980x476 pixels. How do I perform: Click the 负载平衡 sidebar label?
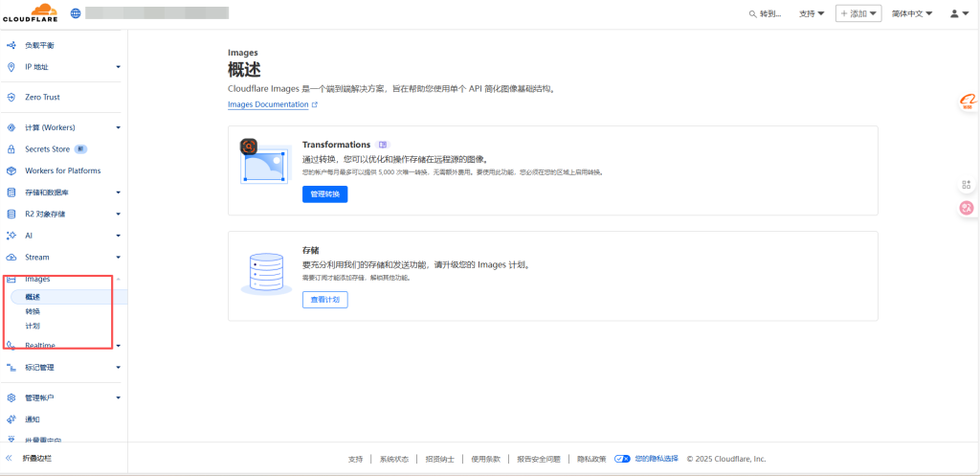(39, 46)
